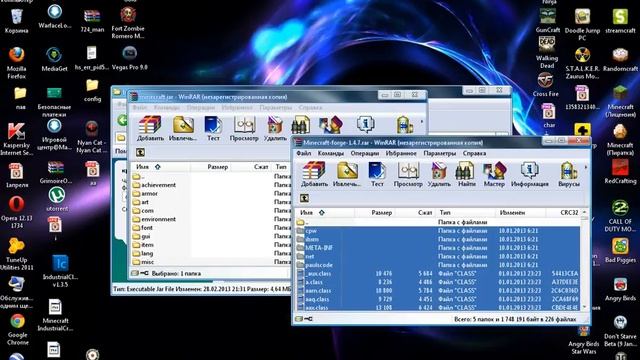Viewport: 640px width, 360px height.
Task: Sort by Размер column in Minecraft-forge window
Action: [x=374, y=213]
